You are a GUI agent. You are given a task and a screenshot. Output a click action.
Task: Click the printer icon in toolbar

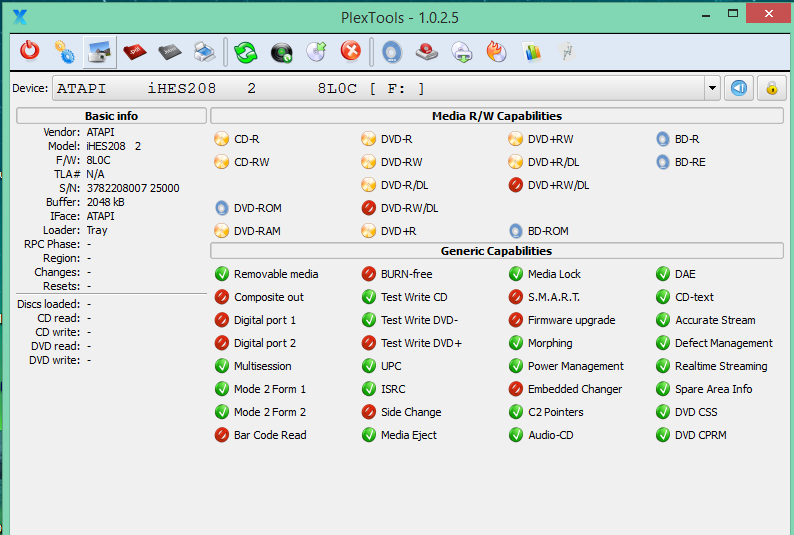(205, 52)
